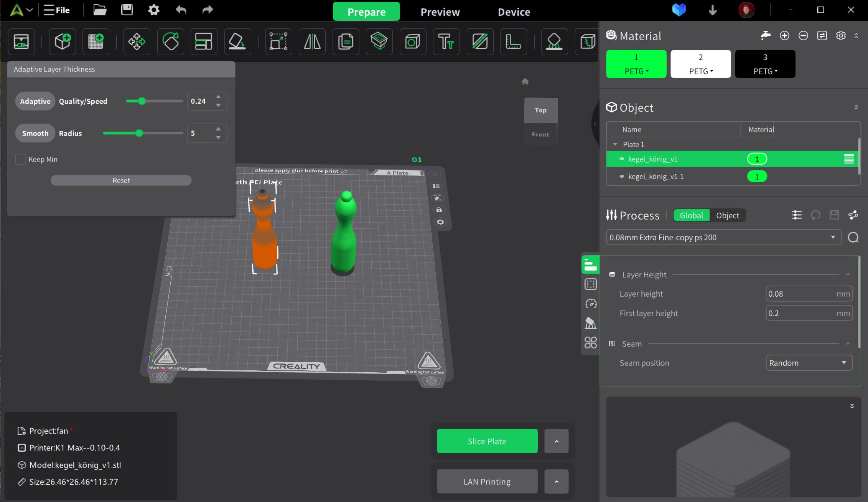Switch Process scope to Object

pyautogui.click(x=727, y=215)
